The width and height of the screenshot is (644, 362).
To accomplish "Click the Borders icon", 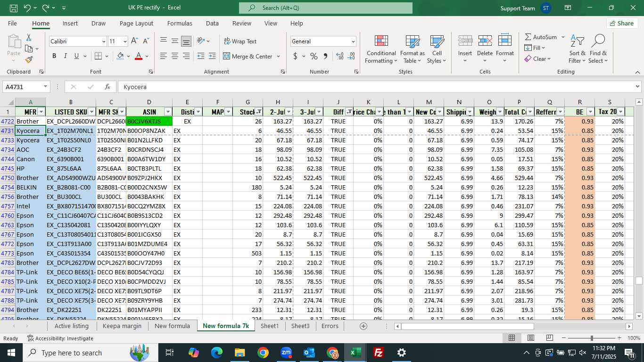I will pyautogui.click(x=98, y=56).
